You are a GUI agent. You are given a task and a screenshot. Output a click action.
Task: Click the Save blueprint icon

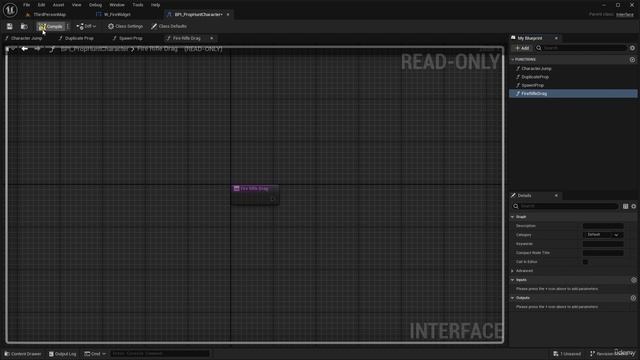click(9, 27)
